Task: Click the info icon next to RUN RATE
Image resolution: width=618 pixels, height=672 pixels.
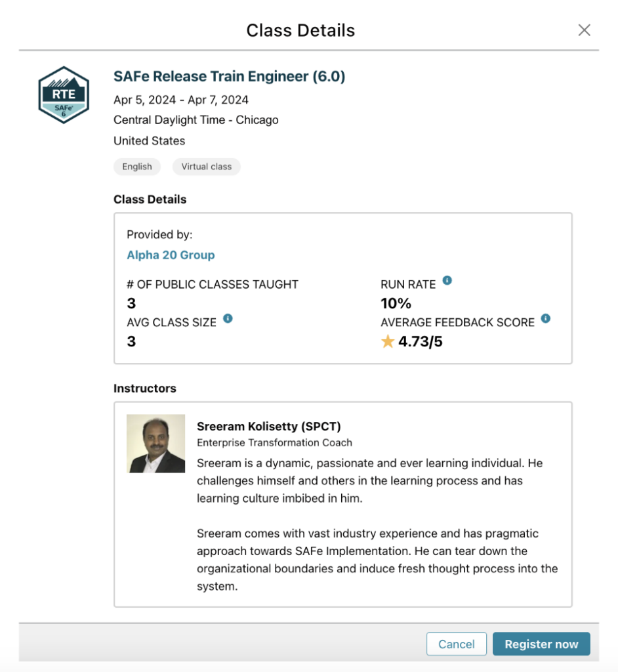Action: click(447, 282)
